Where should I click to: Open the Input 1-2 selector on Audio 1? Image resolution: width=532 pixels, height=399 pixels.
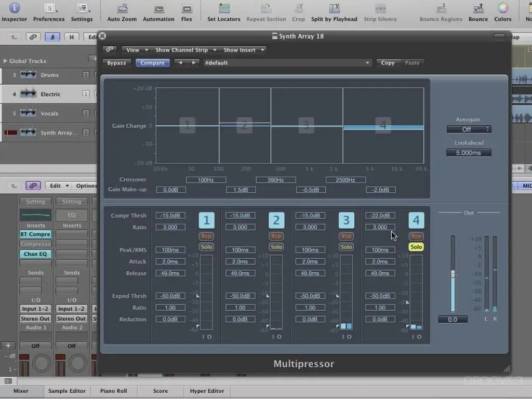pos(35,309)
